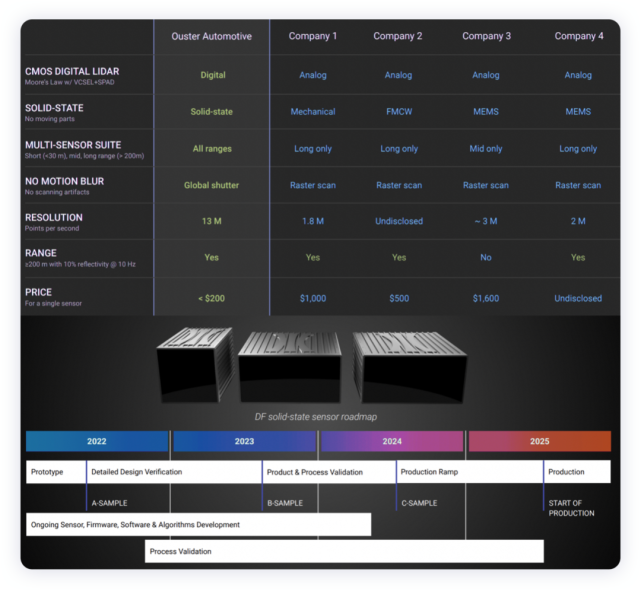Click the Ouster Automotive column header
Screen dimensions: 641x591
tap(211, 36)
